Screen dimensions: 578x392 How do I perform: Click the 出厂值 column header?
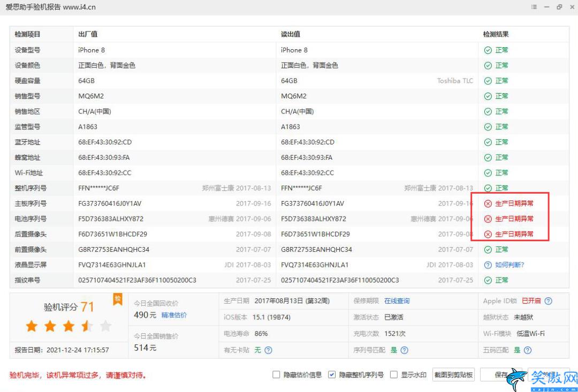coord(88,34)
